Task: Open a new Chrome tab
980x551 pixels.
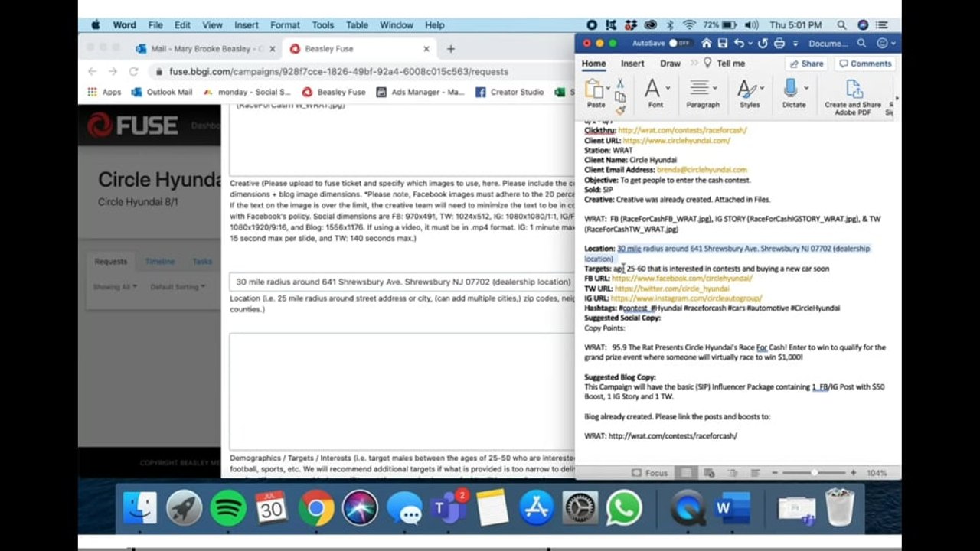Action: pyautogui.click(x=450, y=48)
